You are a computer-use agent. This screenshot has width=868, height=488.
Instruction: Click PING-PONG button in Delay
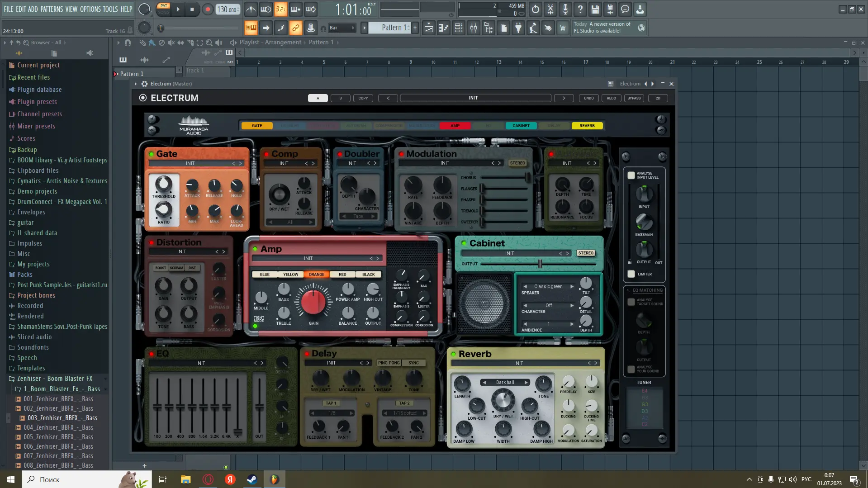pos(389,363)
